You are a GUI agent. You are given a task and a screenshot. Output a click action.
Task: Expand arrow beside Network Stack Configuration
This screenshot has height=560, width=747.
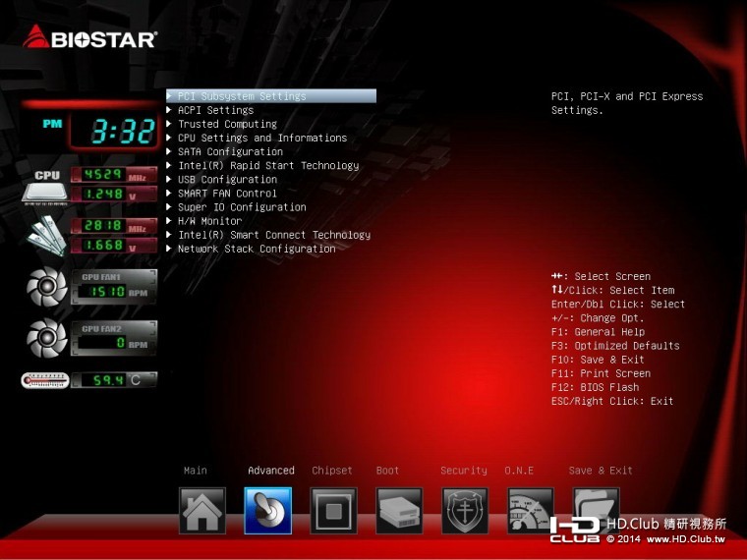coord(169,249)
